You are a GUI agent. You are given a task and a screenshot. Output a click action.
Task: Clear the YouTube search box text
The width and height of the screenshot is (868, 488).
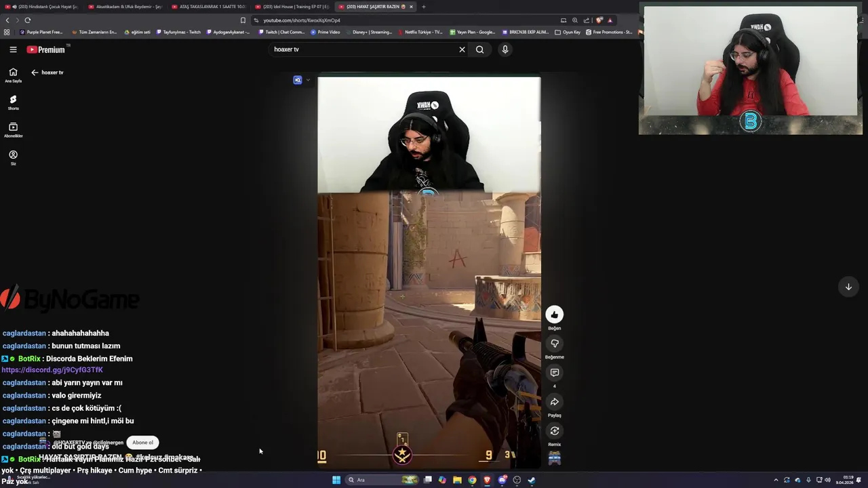[x=462, y=49]
